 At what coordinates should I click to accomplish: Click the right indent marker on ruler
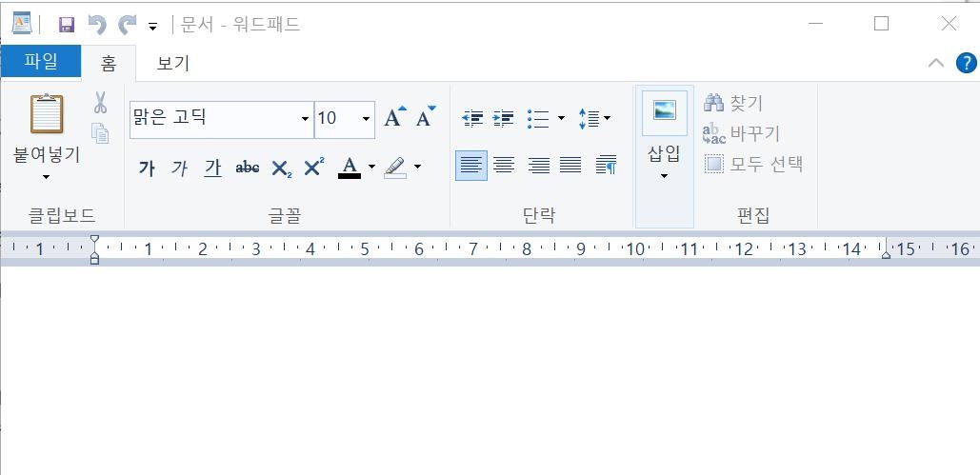tap(886, 253)
